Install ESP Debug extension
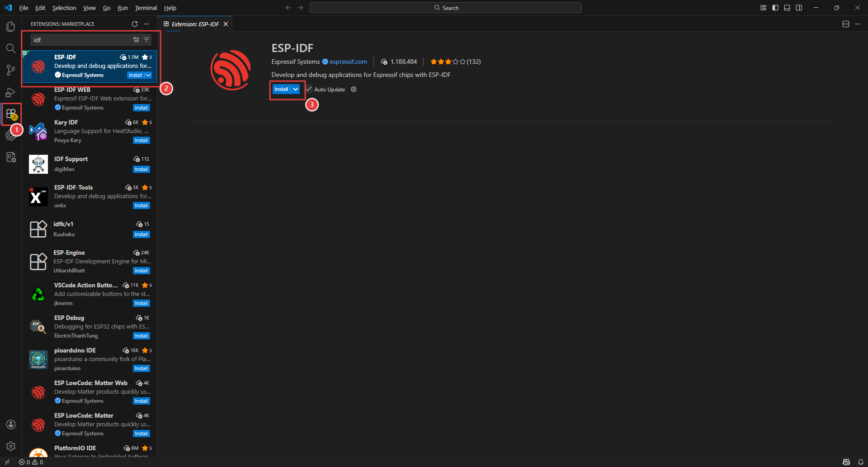This screenshot has height=467, width=868. pos(142,336)
